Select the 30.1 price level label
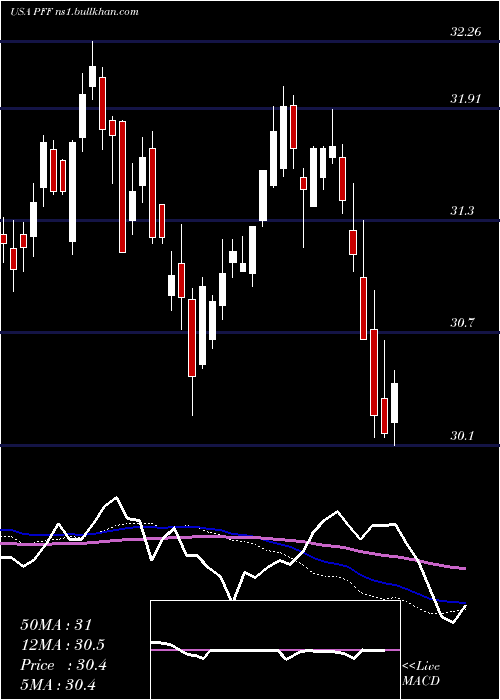Image resolution: width=500 pixels, height=700 pixels. pyautogui.click(x=462, y=435)
